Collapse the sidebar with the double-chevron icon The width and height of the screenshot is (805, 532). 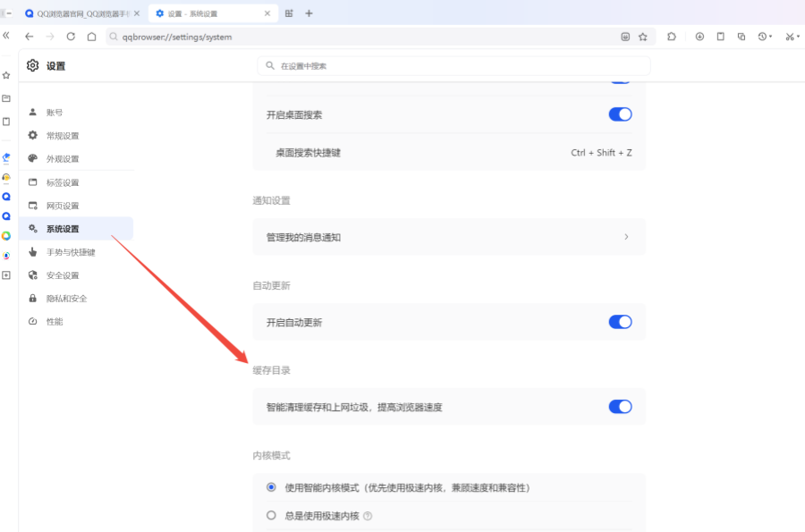[x=6, y=36]
